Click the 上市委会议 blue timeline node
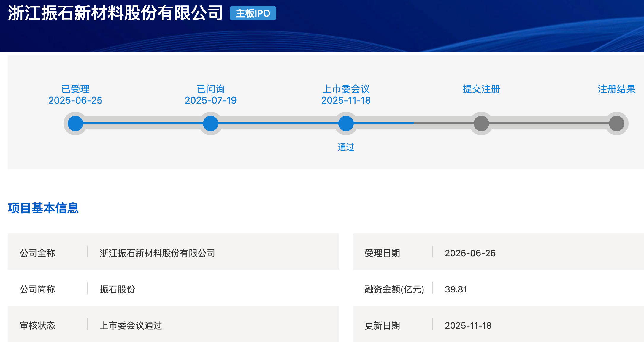 pos(346,124)
